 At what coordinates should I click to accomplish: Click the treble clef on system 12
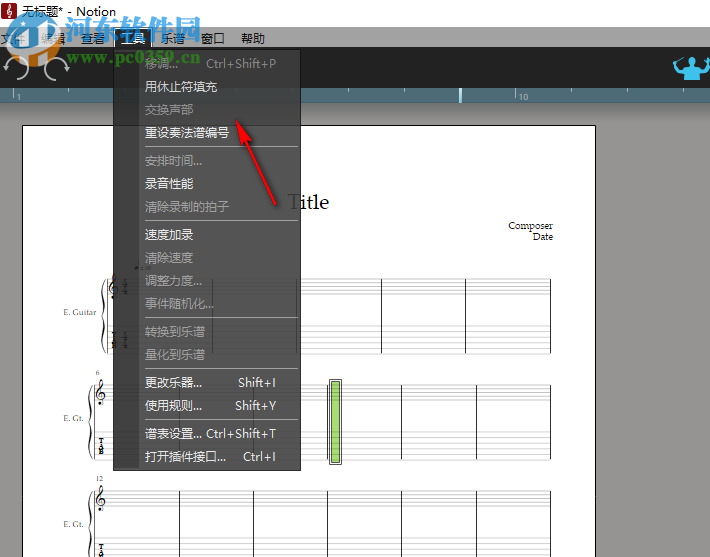[x=101, y=498]
